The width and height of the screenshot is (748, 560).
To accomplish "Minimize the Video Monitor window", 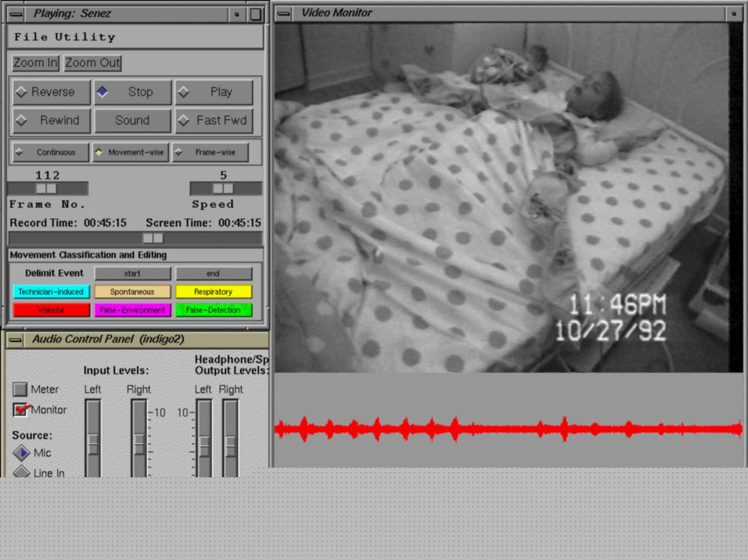I will click(x=734, y=13).
